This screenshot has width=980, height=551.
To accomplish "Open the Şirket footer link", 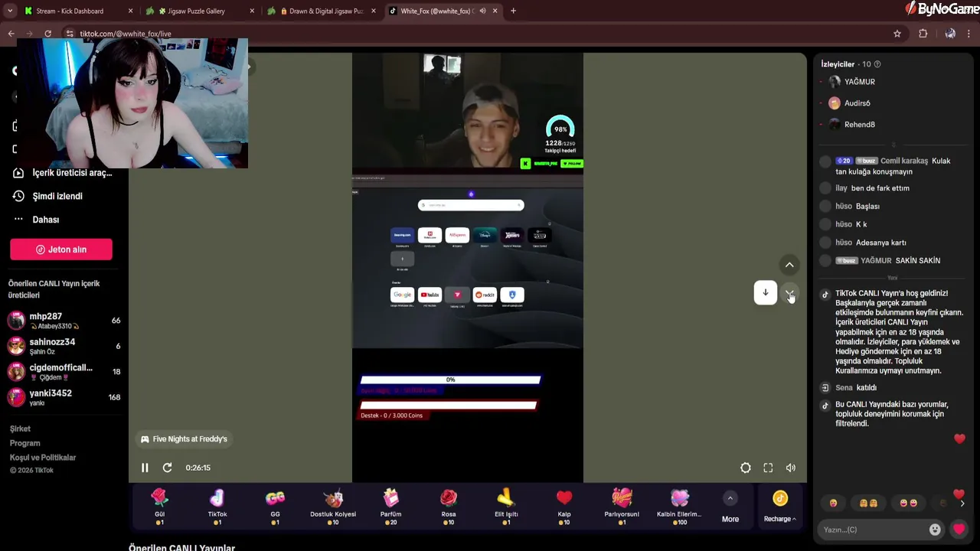I will [x=20, y=429].
